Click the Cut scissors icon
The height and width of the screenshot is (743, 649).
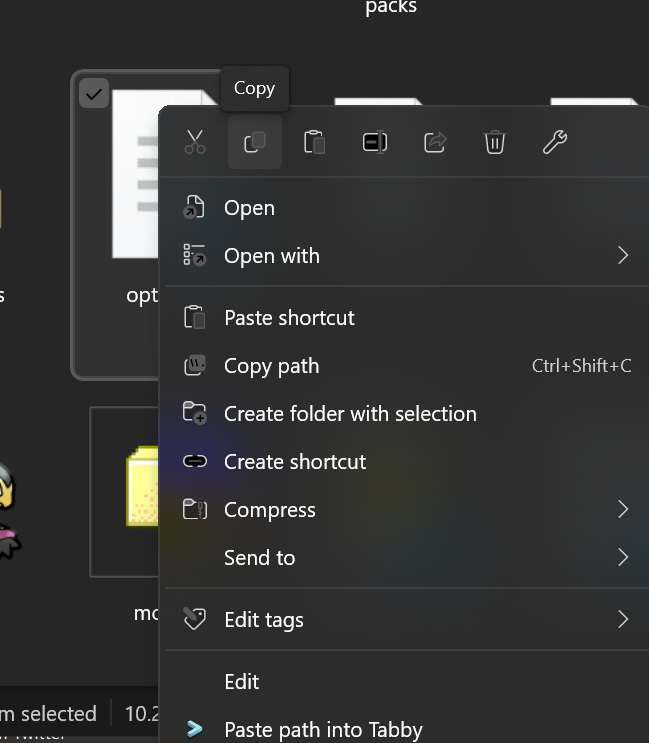(x=195, y=143)
